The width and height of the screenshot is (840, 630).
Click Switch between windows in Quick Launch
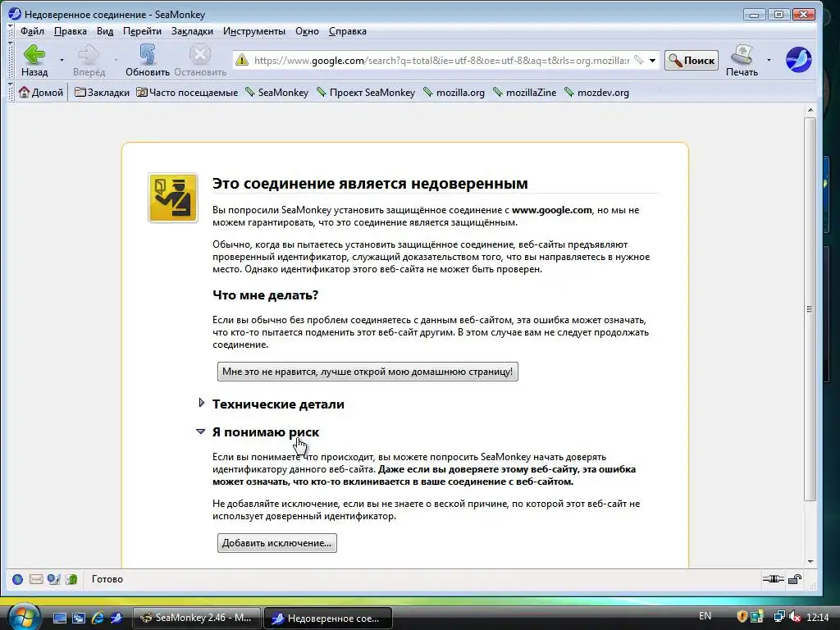78,618
